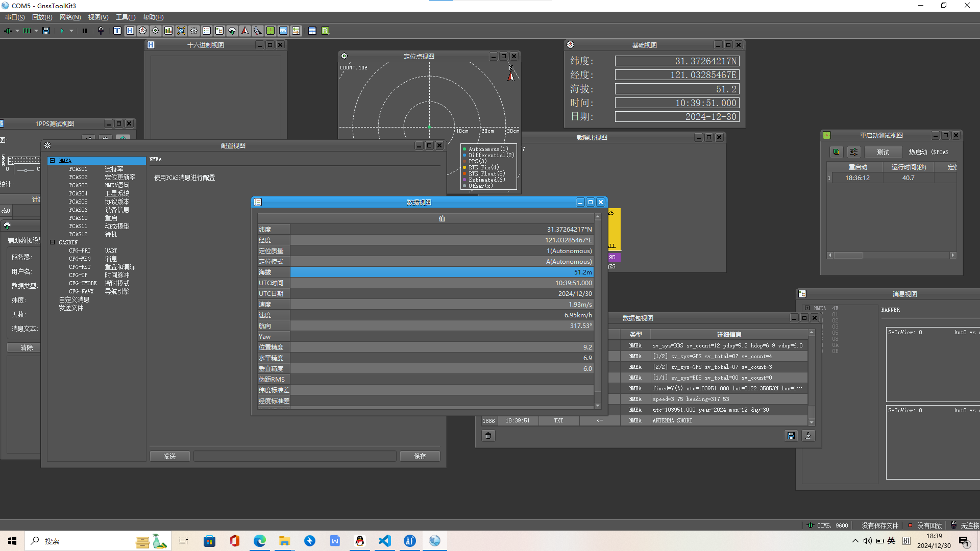The image size is (980, 551).
Task: Click the bird toolbar icon
Action: coord(258,31)
